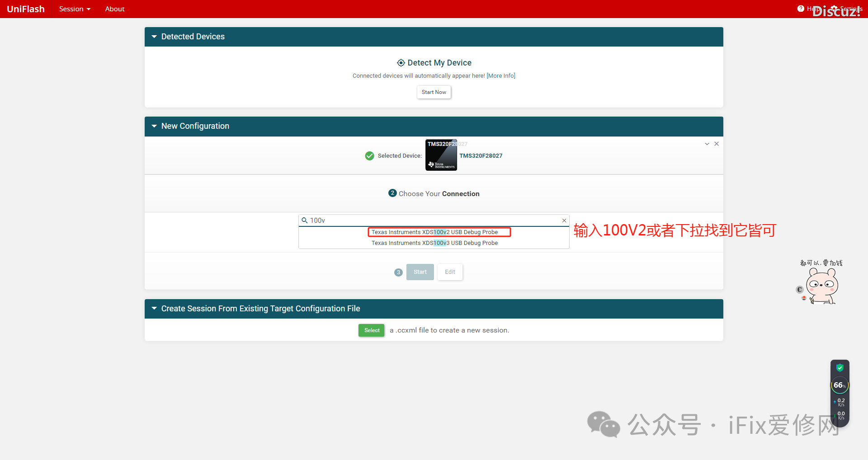Screen dimensions: 868x460
Task: Click the UniFlash logo title
Action: (x=26, y=9)
